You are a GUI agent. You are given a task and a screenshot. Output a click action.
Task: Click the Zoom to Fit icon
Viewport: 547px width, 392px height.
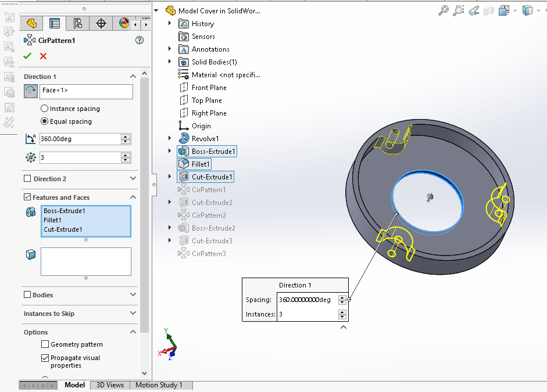(444, 10)
